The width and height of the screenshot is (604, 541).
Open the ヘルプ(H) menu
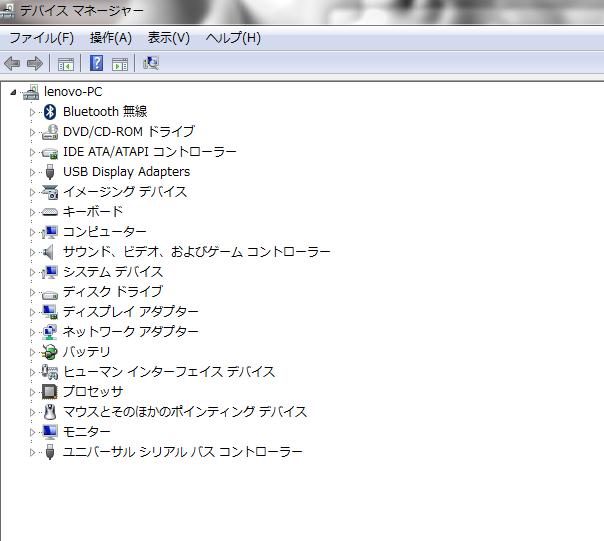(x=233, y=38)
